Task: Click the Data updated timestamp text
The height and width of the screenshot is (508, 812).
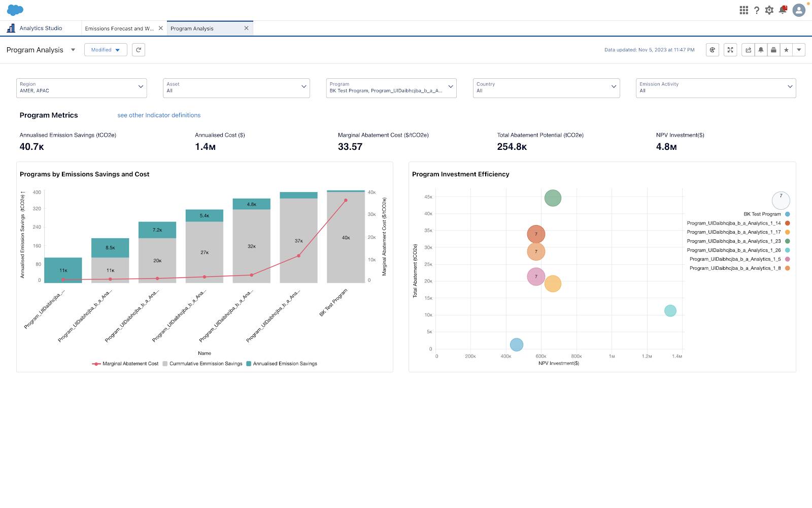Action: pyautogui.click(x=649, y=50)
